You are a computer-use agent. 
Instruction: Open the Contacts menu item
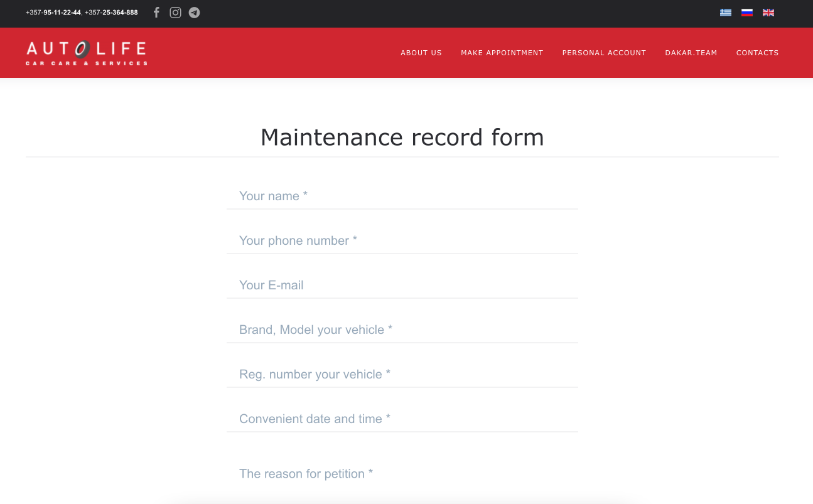point(757,53)
